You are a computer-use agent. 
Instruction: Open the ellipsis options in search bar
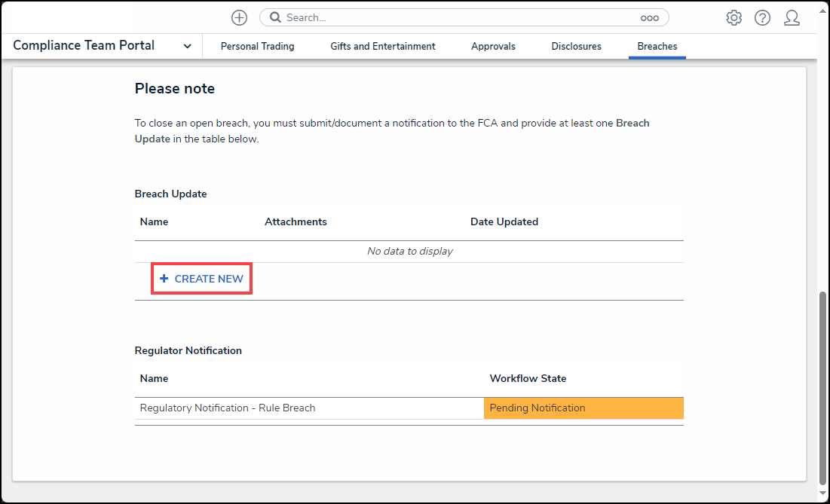649,17
